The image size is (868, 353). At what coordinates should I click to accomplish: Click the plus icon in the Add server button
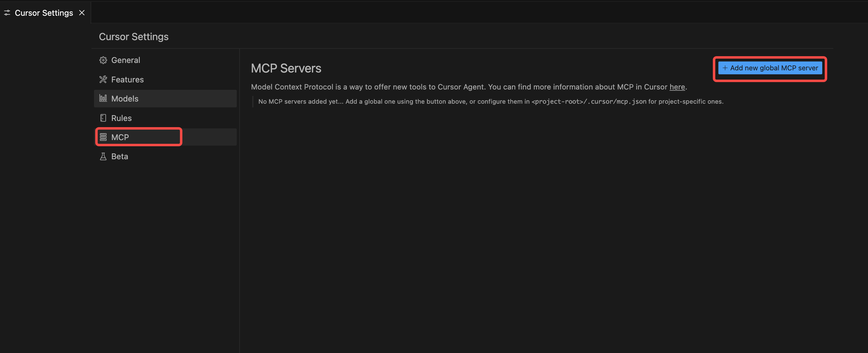(725, 68)
